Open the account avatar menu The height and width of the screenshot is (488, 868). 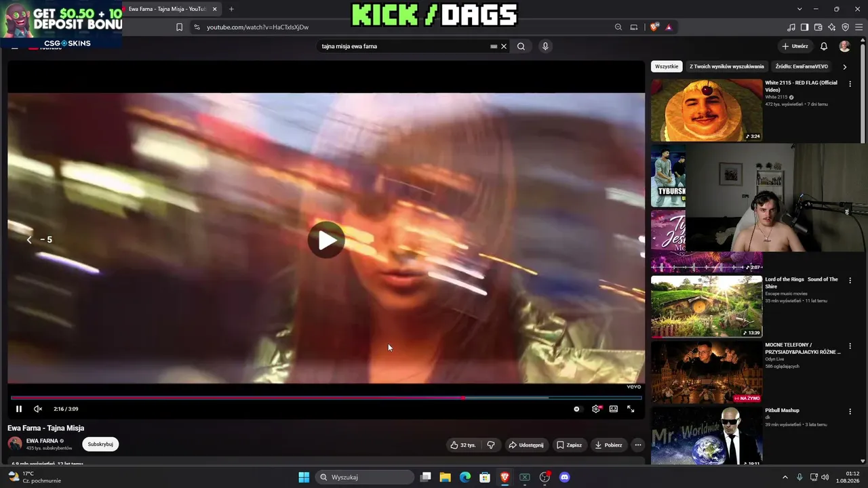[x=844, y=46]
